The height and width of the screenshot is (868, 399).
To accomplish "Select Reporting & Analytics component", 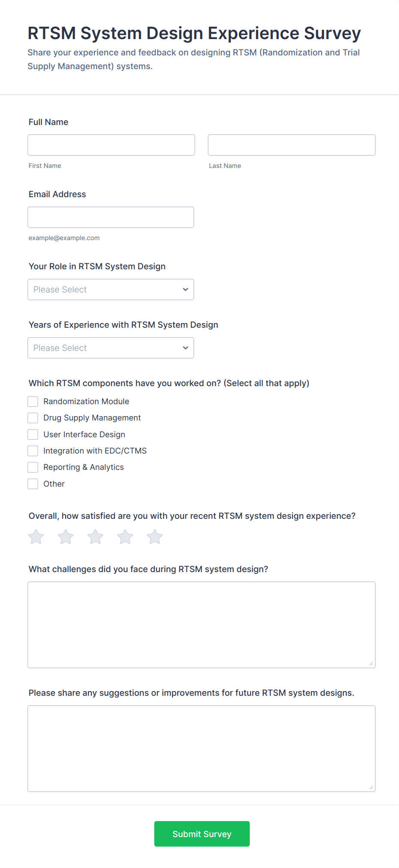I will pos(33,467).
